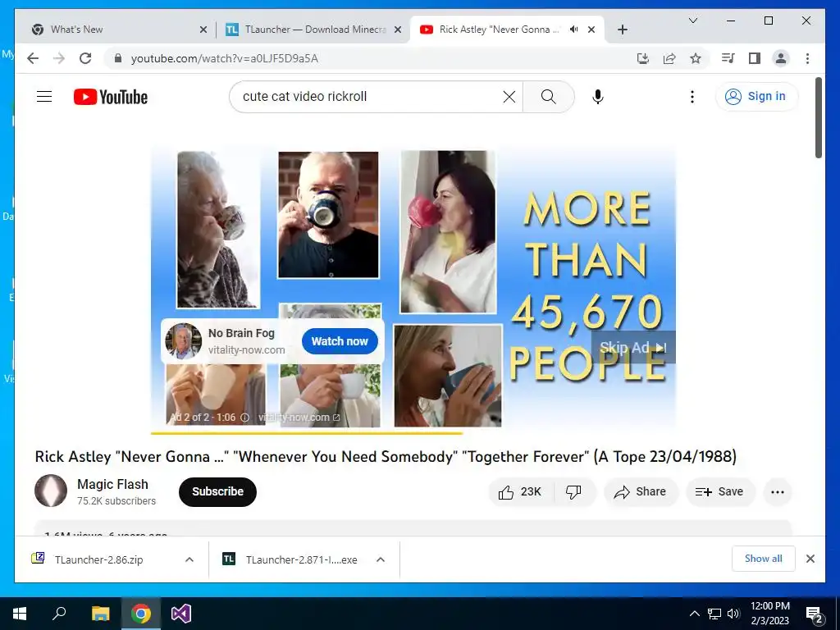The image size is (840, 630).
Task: Click the Chrome address bar URL
Action: click(225, 58)
